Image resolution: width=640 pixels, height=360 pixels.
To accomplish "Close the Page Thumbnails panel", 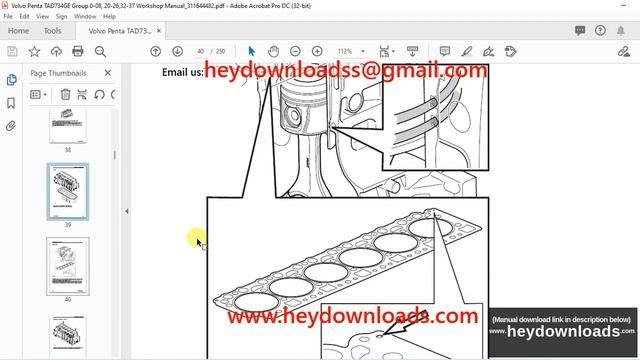I will (x=108, y=73).
